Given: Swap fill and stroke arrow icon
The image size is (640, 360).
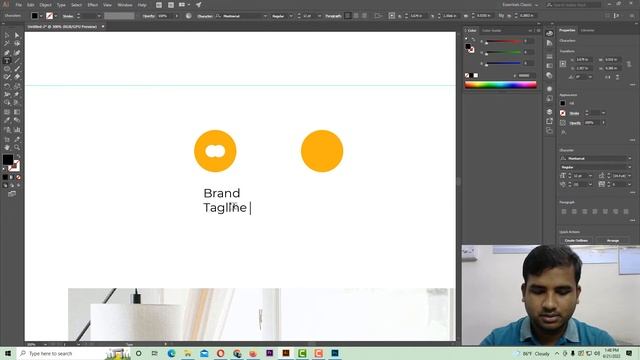Looking at the screenshot, I should point(18,157).
